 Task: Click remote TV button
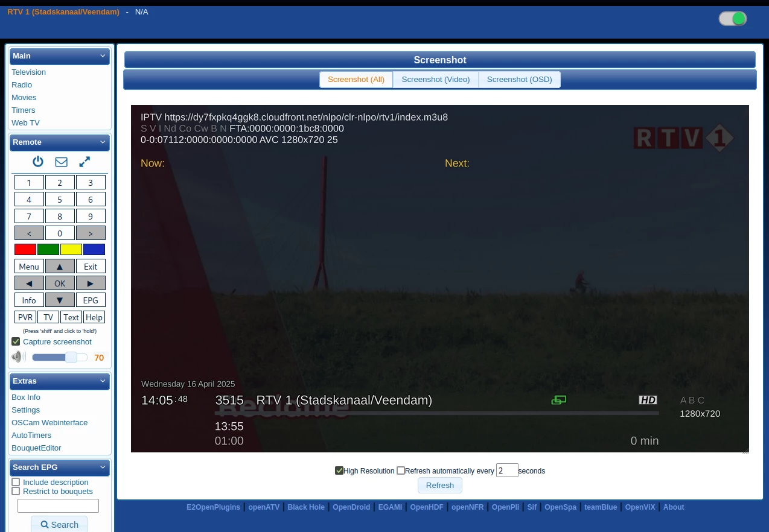click(48, 317)
